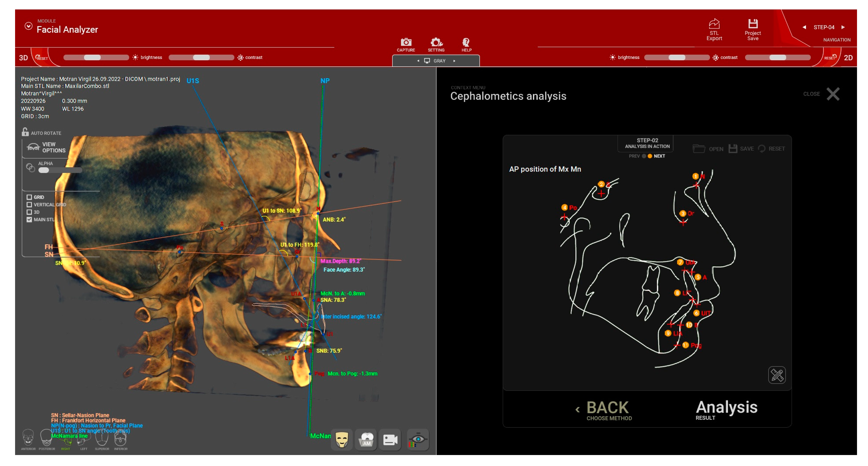Open the landmark edit tool icon
Viewport: 868px width, 466px height.
coord(777,375)
